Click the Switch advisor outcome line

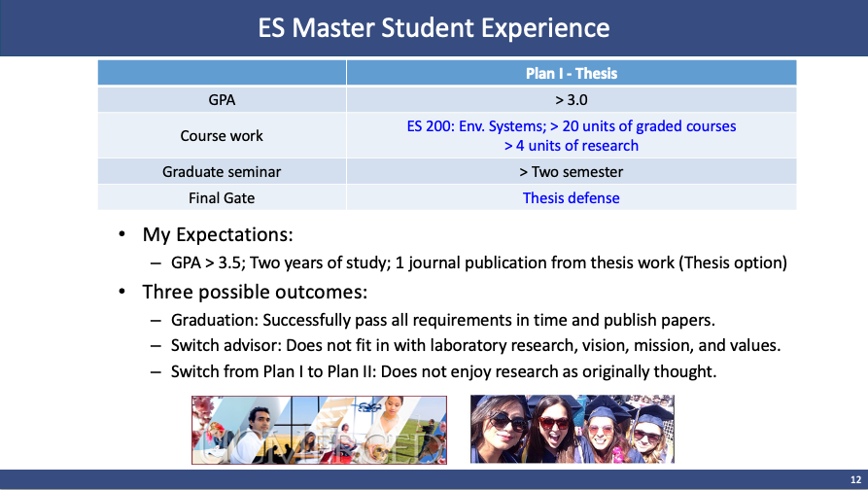475,345
